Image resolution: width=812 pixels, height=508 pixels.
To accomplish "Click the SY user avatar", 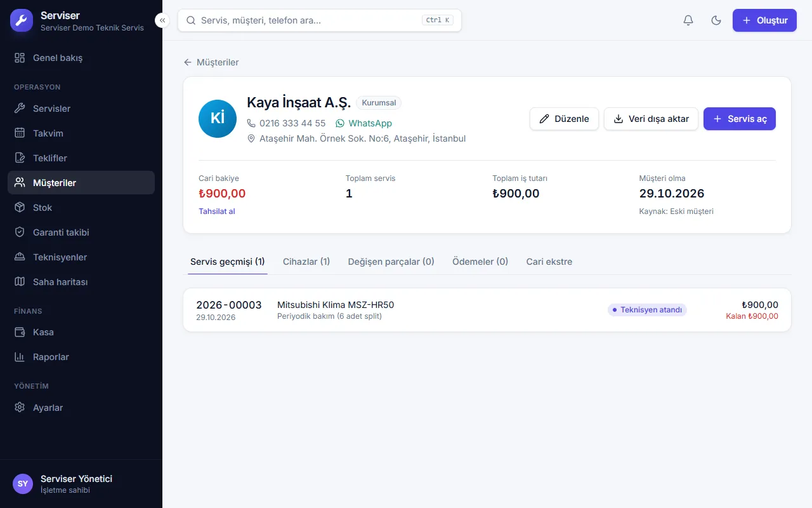I will (x=23, y=484).
